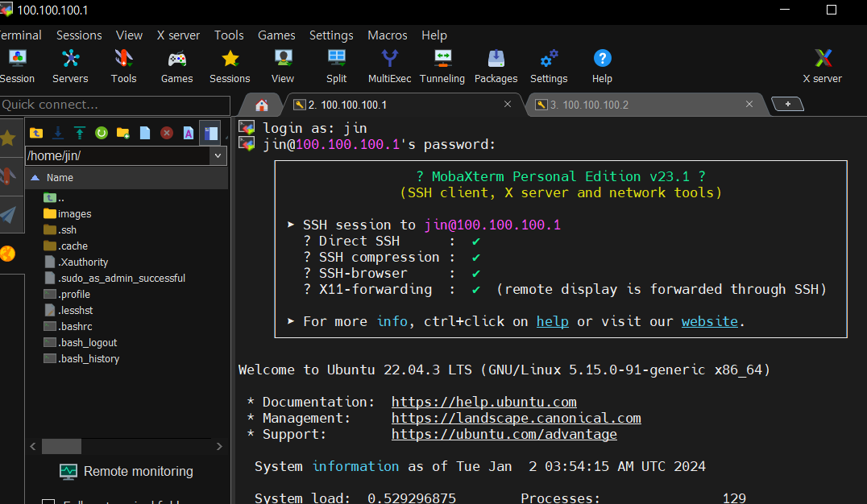Click the orange globe sidebar icon
Viewport: 867px width, 504px height.
click(8, 254)
